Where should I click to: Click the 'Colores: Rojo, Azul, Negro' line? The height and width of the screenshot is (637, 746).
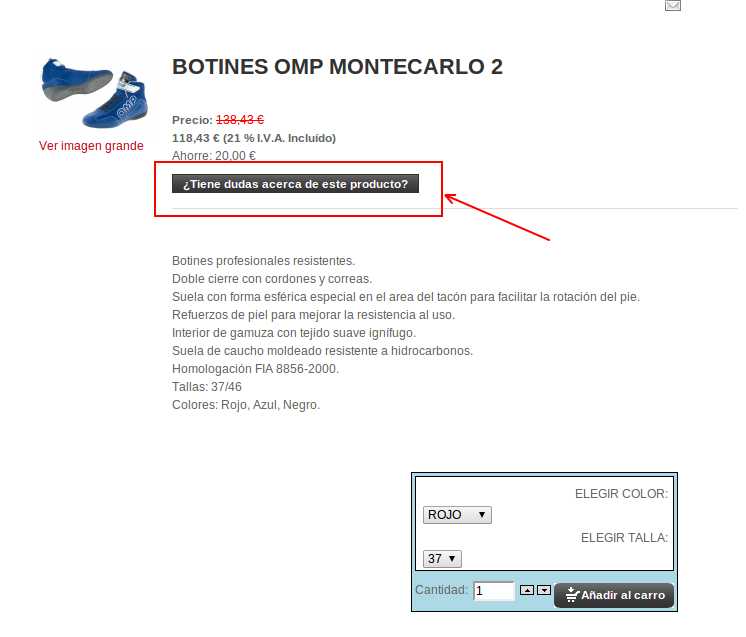[x=246, y=405]
